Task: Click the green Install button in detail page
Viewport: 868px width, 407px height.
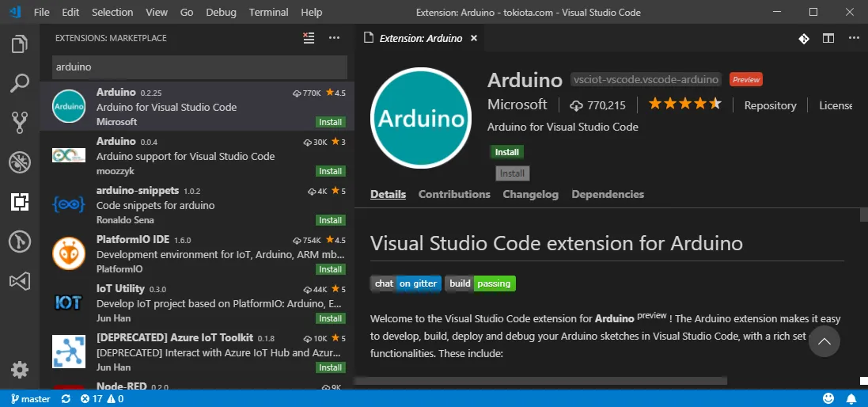Action: click(x=506, y=152)
